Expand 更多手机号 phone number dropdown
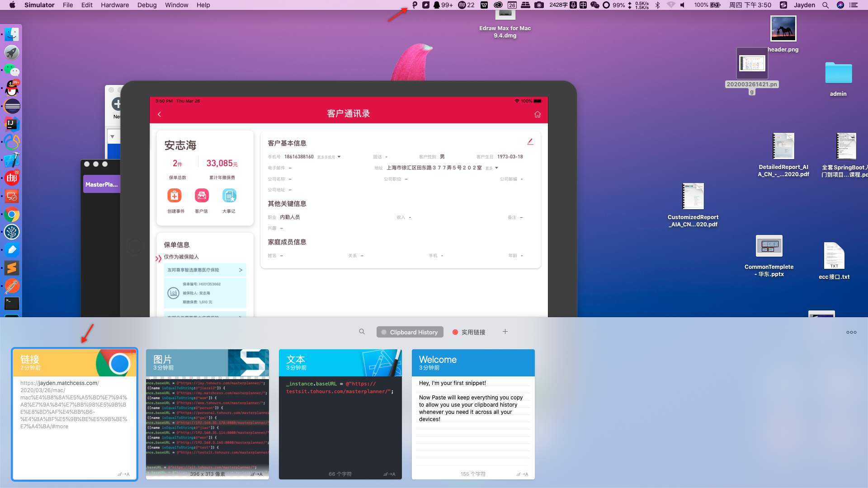 tap(329, 157)
